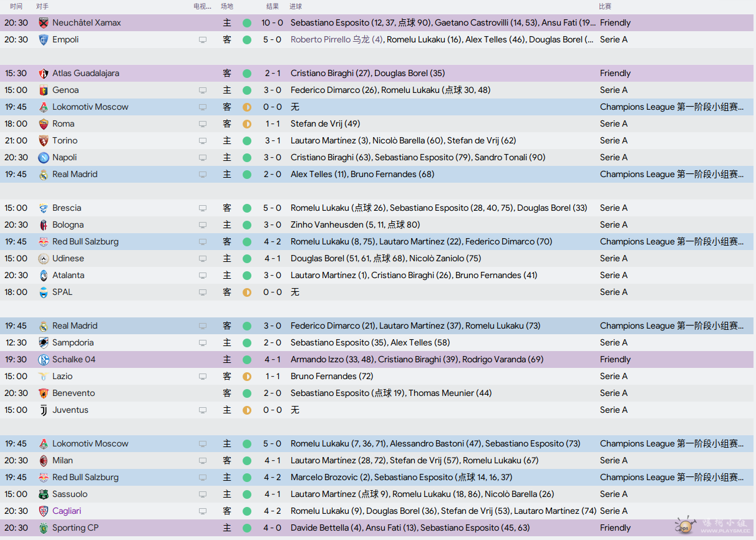Click the Udinese club badge
This screenshot has height=540, width=756.
pos(43,259)
